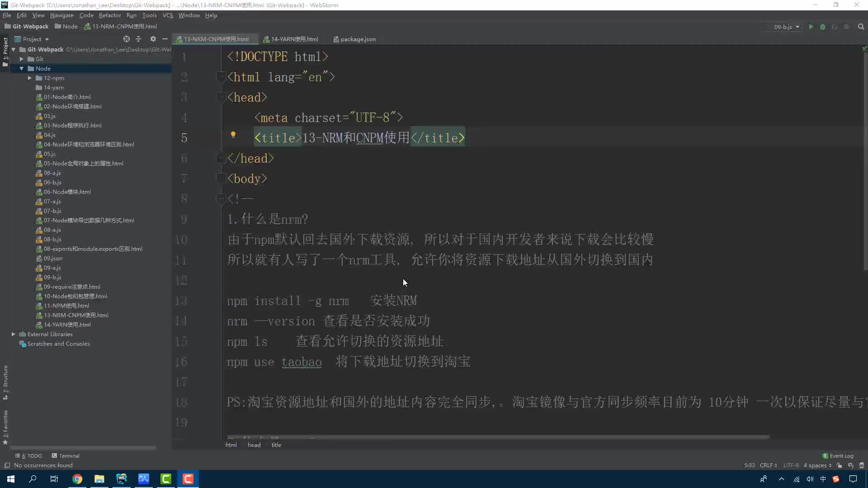
Task: Click head in editor breadcrumb
Action: (x=254, y=445)
